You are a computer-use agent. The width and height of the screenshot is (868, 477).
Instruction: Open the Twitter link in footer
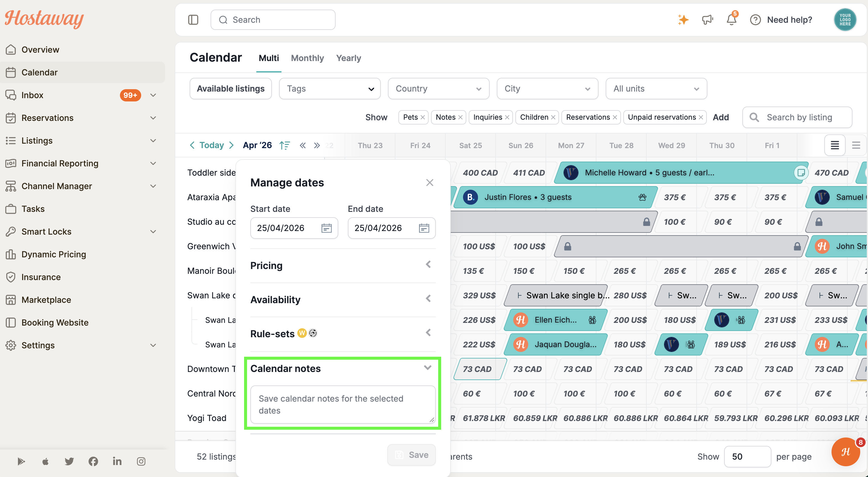click(69, 461)
